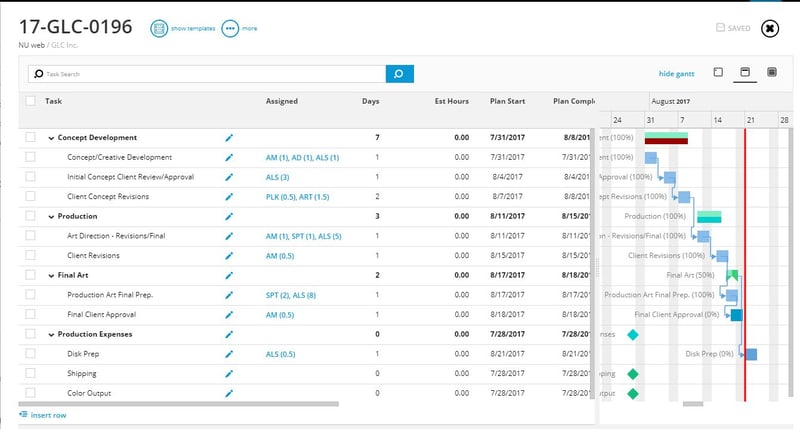Screen dimensions: 800x429
Task: Click the Task column header
Action: 53,101
